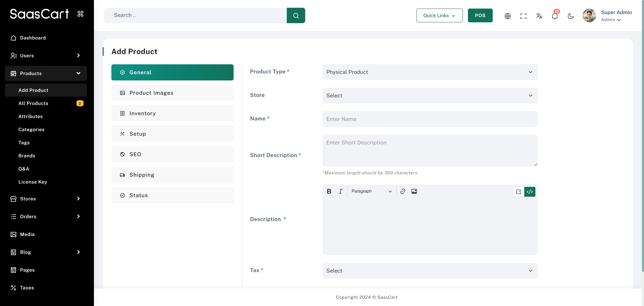Insert image in description editor
644x306 pixels.
coord(414,191)
